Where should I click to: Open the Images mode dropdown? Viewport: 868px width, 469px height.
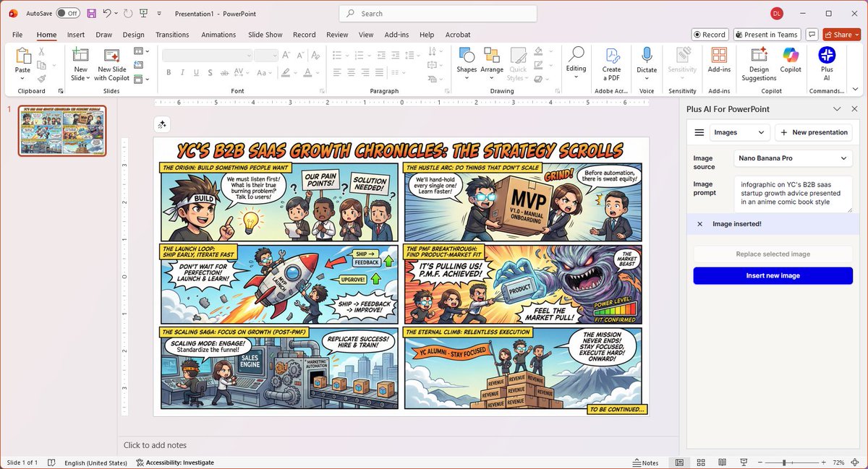click(x=739, y=132)
